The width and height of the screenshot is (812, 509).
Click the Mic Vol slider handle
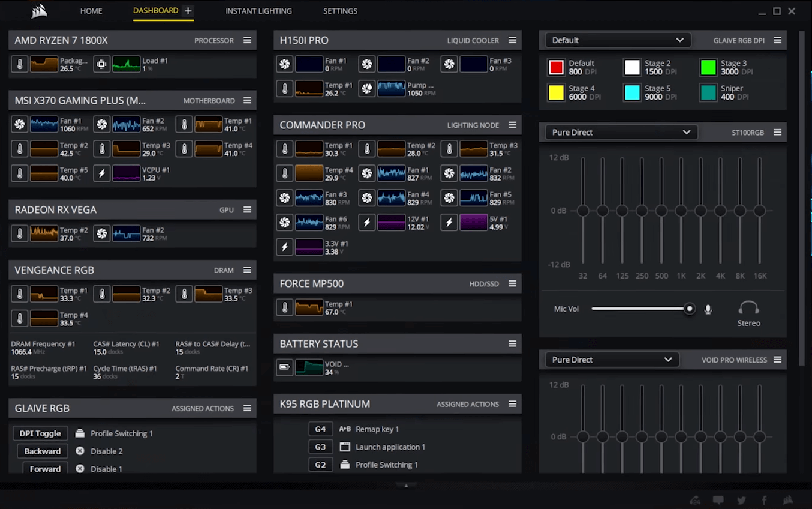click(x=690, y=309)
